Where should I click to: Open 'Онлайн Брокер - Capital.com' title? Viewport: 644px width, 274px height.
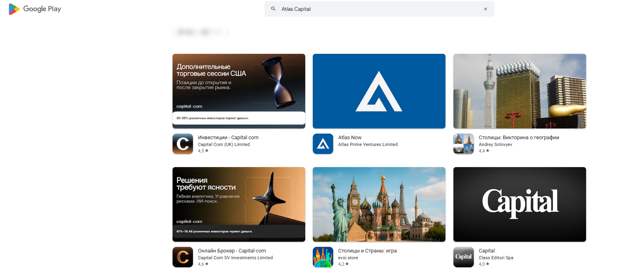(x=232, y=251)
